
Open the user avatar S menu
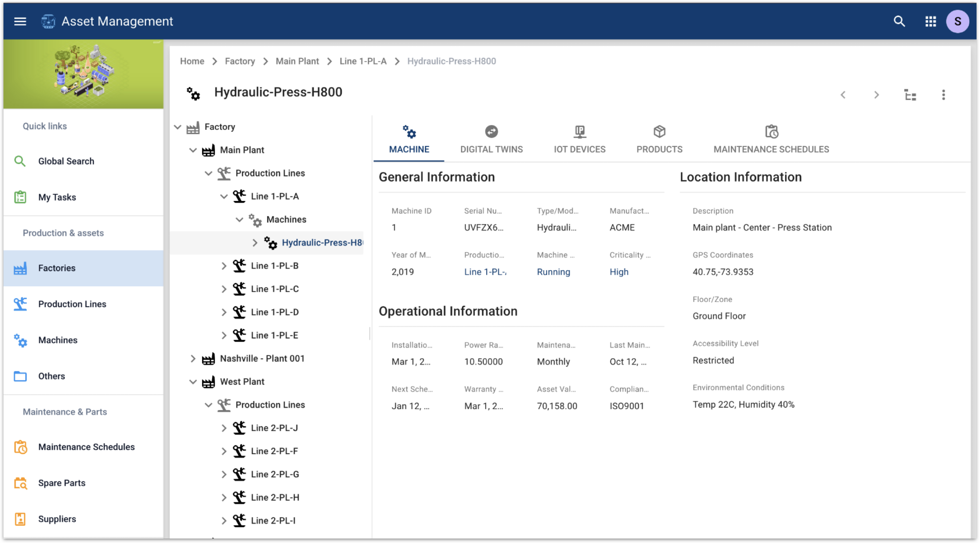pos(957,21)
